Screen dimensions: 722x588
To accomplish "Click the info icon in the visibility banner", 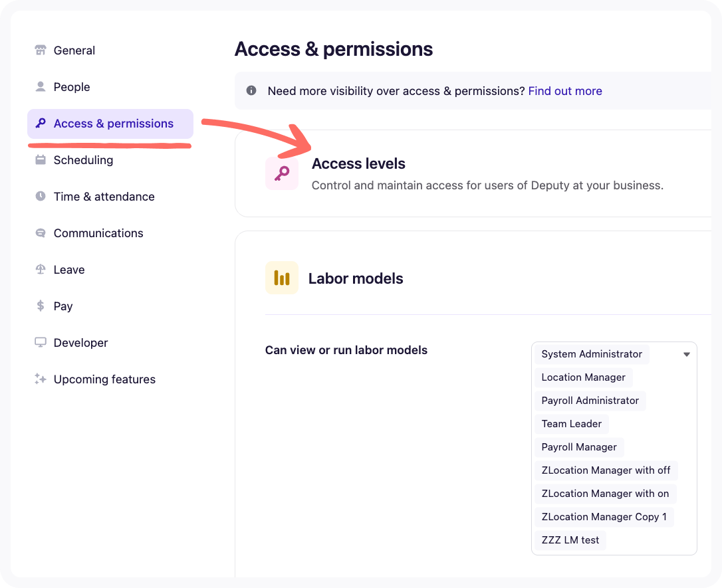I will [x=251, y=90].
